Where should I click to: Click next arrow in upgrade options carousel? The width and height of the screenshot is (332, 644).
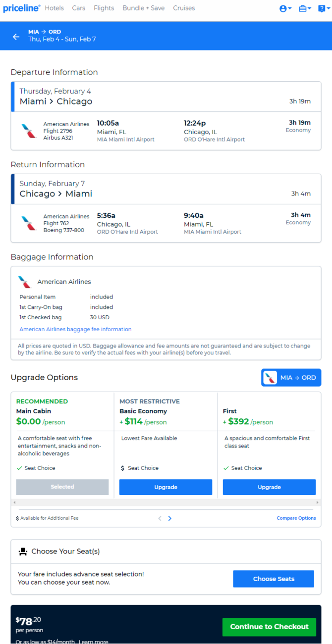pos(170,518)
